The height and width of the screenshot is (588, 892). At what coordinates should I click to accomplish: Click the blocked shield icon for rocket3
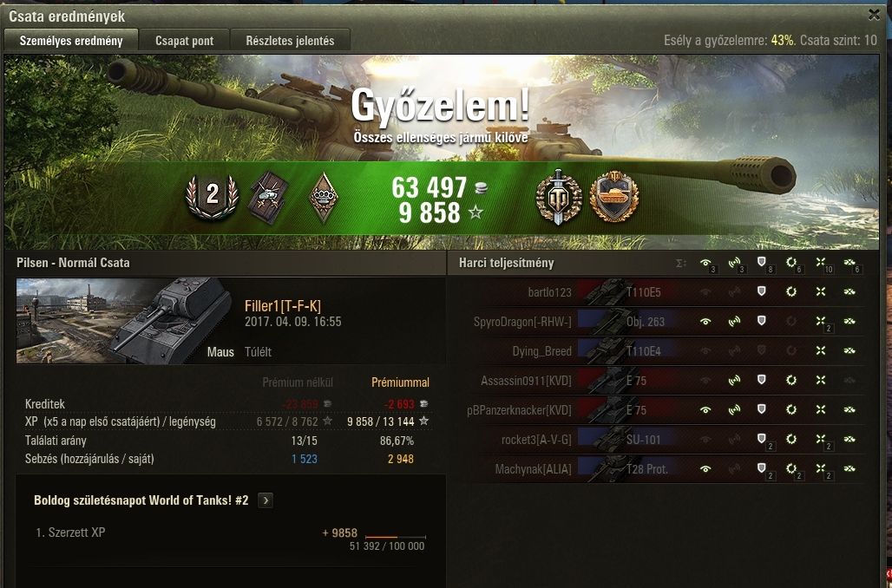click(761, 439)
